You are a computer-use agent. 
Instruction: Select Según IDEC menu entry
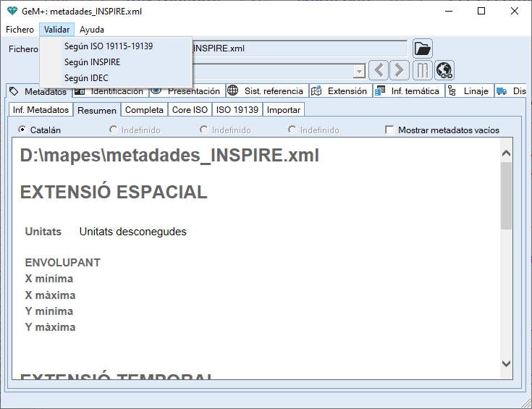click(86, 77)
